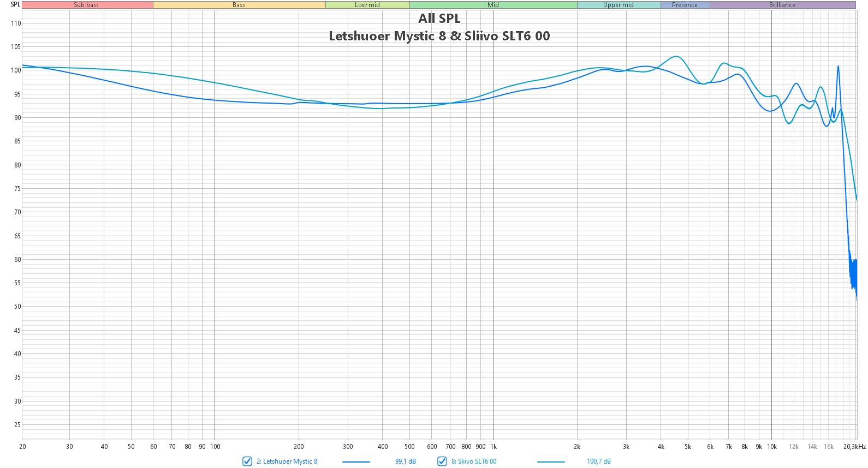Uncheck the Letshuoer Mystic 8 trace checkbox
The width and height of the screenshot is (868, 468).
(247, 461)
